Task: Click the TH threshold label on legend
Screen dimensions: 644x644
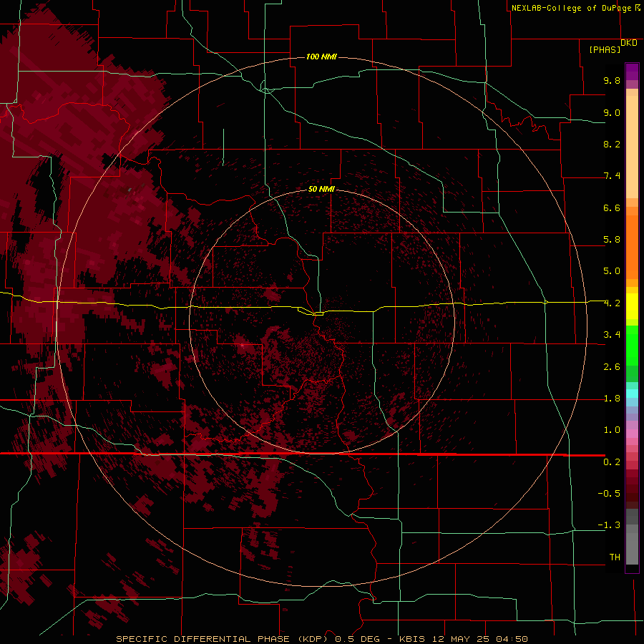Action: coord(615,557)
